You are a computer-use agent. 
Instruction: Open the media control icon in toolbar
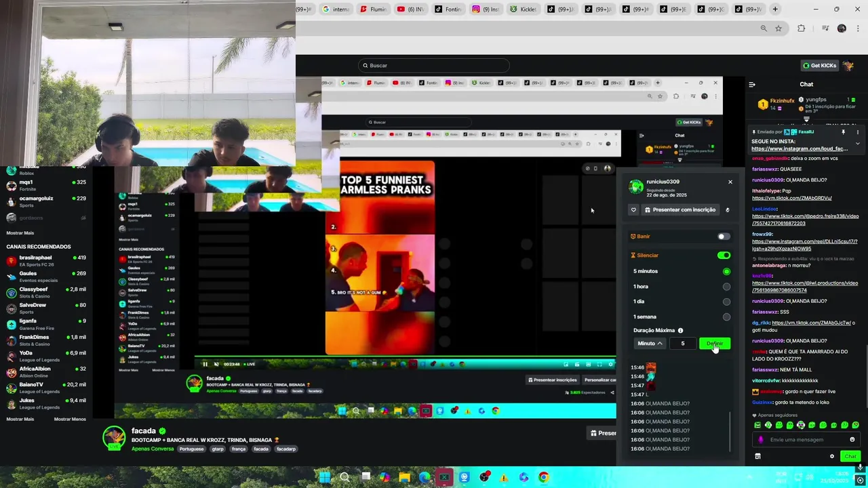point(825,28)
